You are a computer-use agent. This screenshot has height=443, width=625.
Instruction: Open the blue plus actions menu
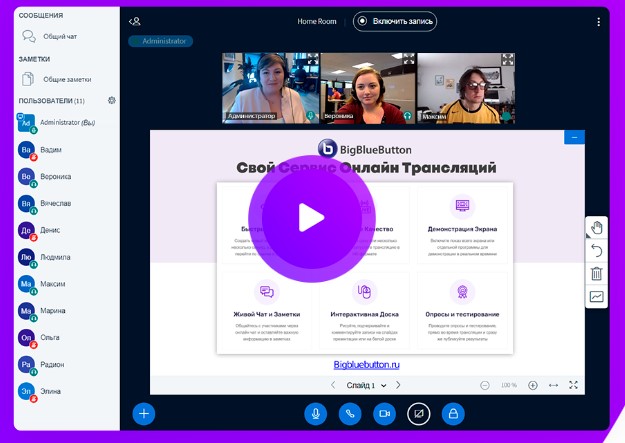pos(144,413)
